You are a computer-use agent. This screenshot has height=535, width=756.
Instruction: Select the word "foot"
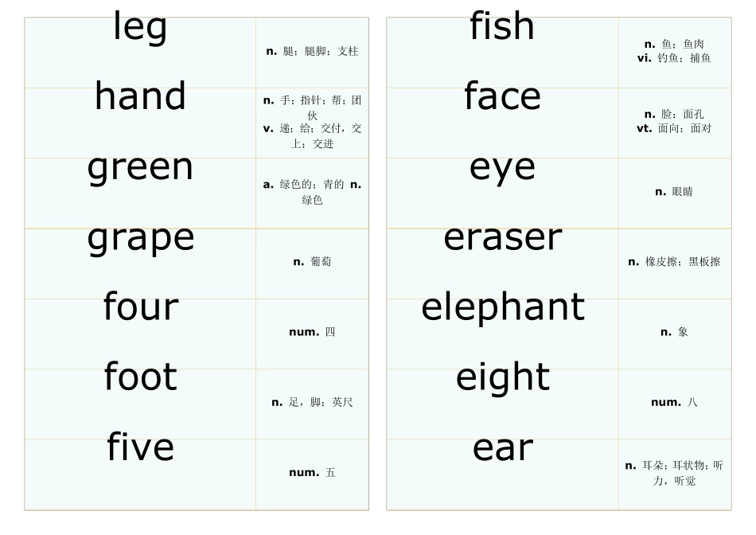point(140,377)
